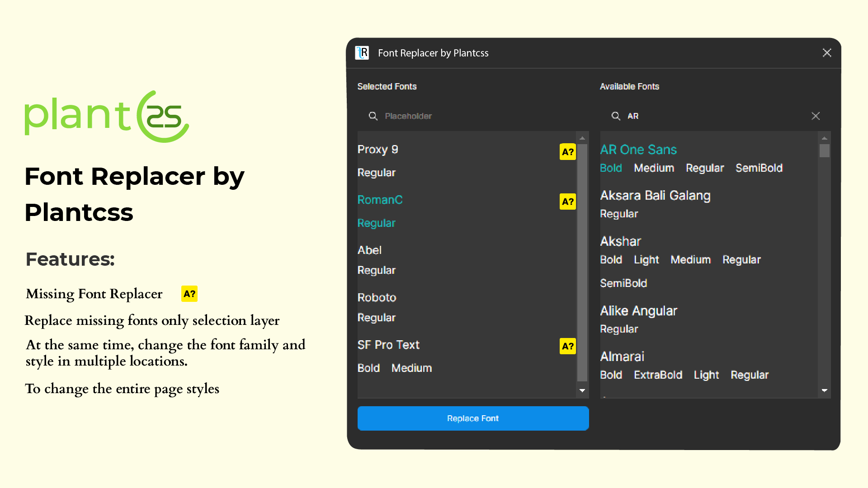
Task: Choose the Akshar available font
Action: coord(620,241)
